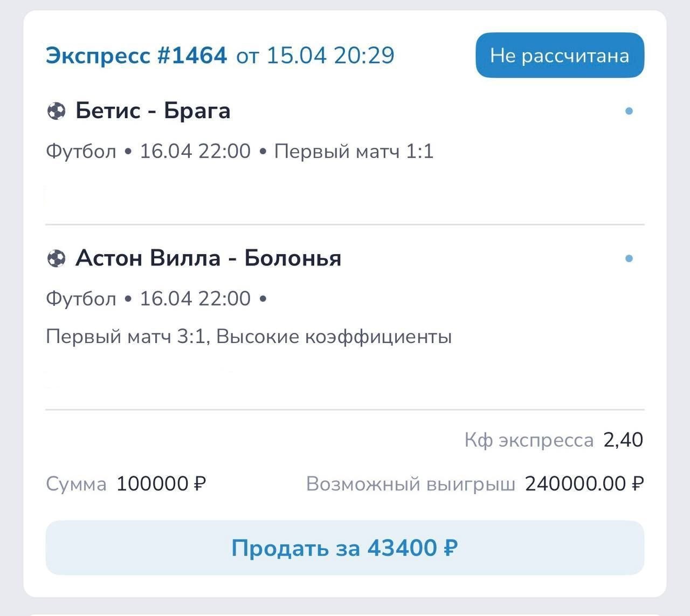Image resolution: width=690 pixels, height=616 pixels.
Task: Click soccer ball icon next to Астон Вилла - Болонья
Action: pos(56,258)
